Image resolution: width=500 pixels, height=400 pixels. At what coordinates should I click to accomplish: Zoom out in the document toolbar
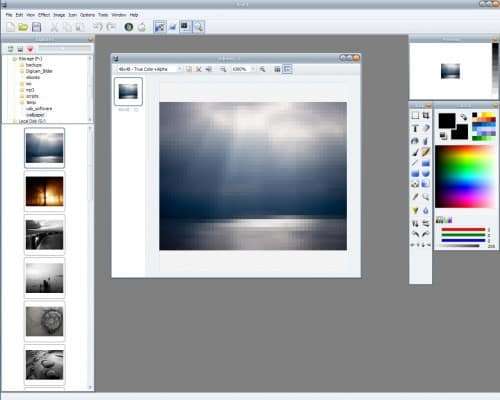pyautogui.click(x=223, y=69)
